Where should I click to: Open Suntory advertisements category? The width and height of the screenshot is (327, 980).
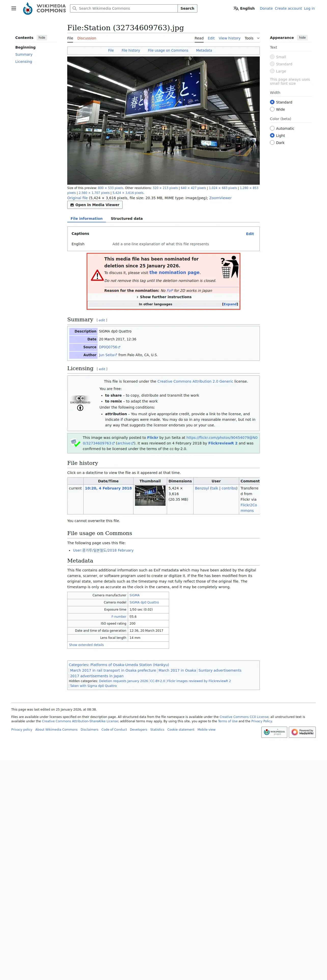[220, 670]
